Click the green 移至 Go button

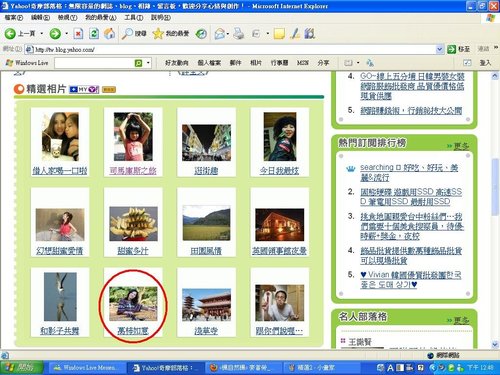tap(459, 49)
